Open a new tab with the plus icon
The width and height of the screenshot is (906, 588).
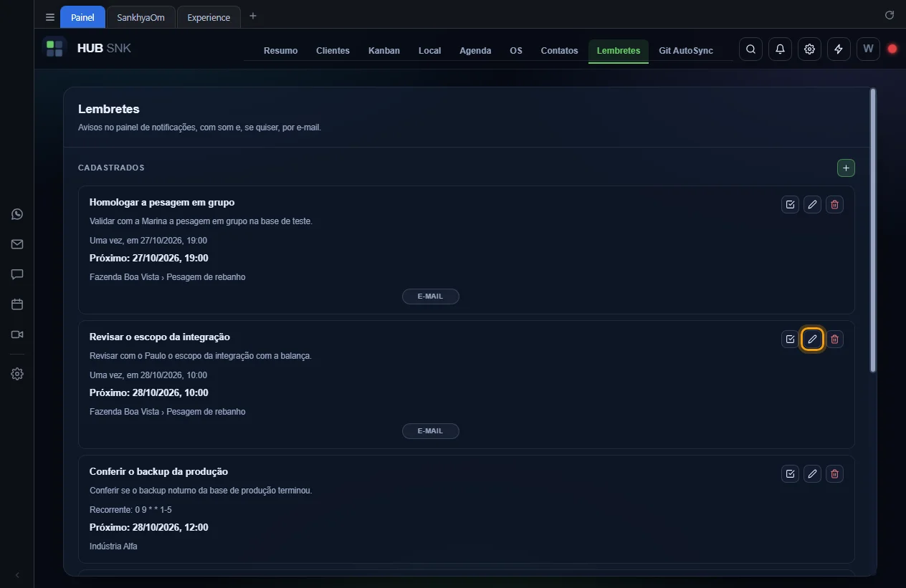(253, 16)
